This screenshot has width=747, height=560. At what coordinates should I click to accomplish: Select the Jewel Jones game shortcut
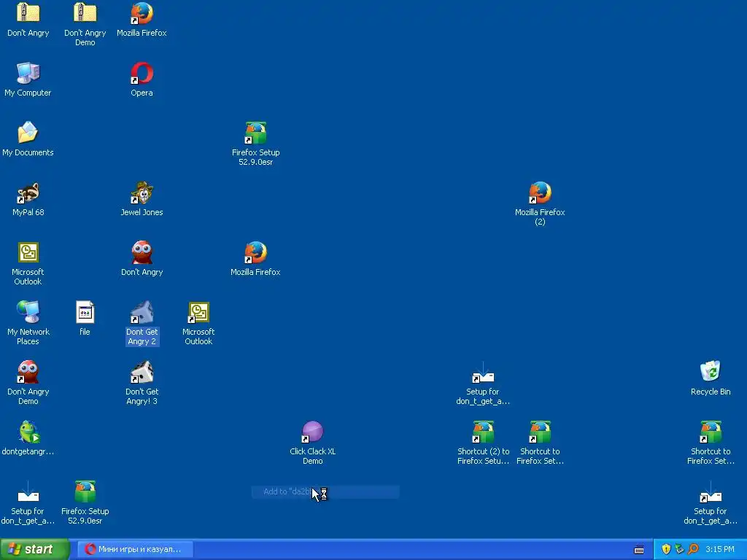tap(142, 192)
